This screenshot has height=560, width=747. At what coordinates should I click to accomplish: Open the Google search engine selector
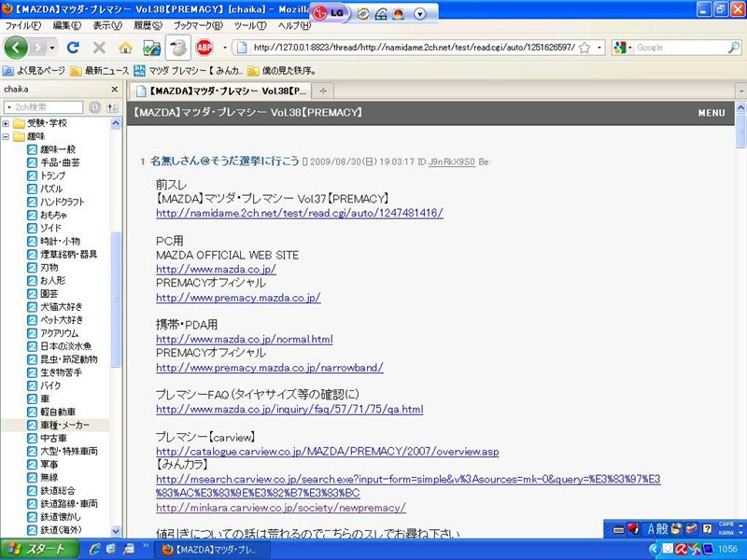pyautogui.click(x=623, y=48)
